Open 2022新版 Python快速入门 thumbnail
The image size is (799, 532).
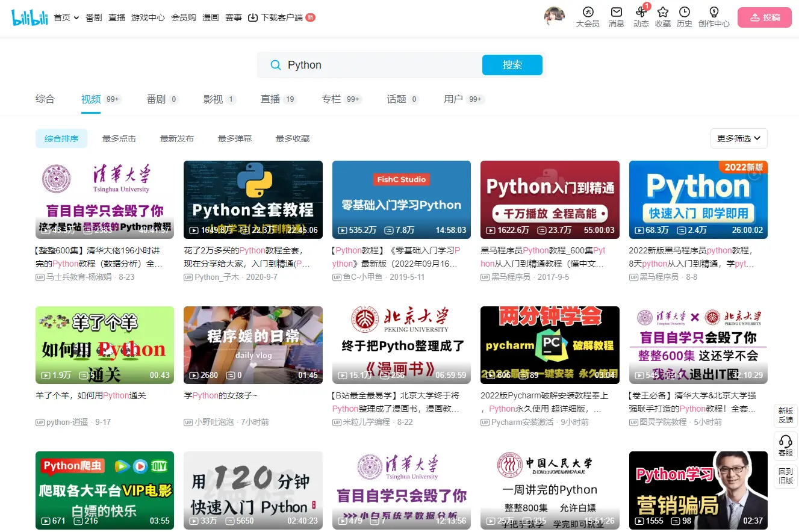pyautogui.click(x=698, y=200)
